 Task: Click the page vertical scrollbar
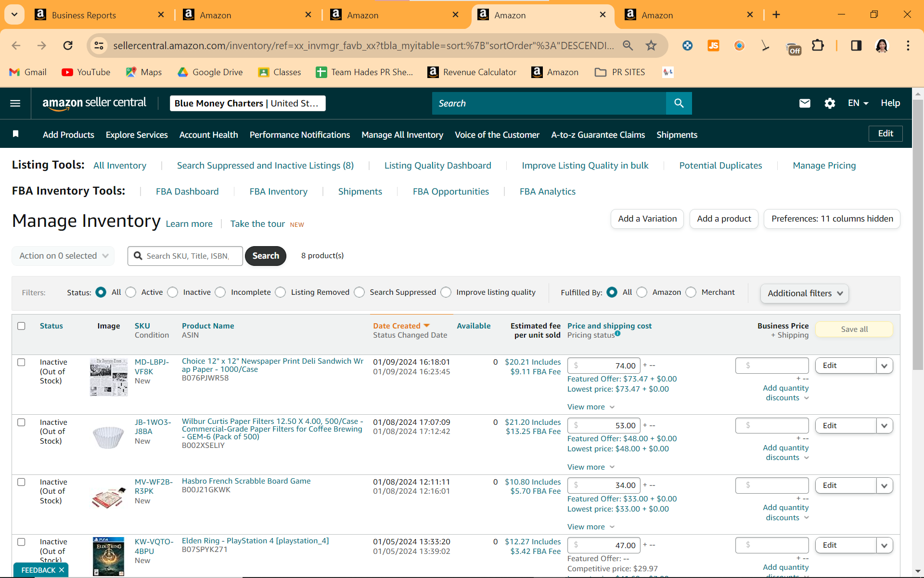(x=918, y=235)
